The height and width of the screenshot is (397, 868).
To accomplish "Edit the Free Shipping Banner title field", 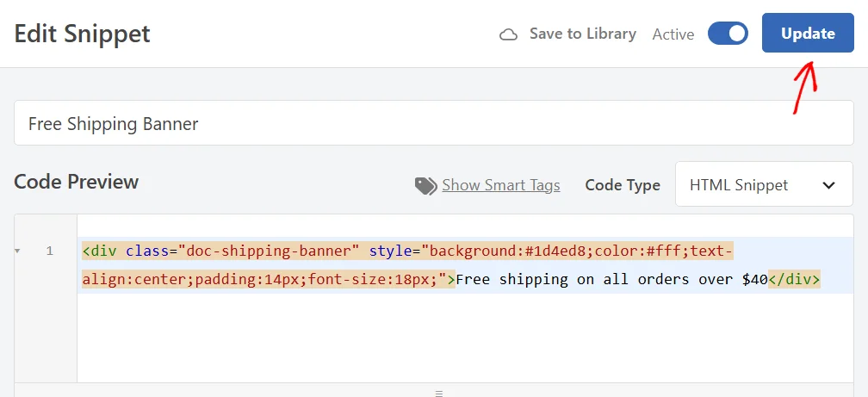I will click(x=433, y=123).
